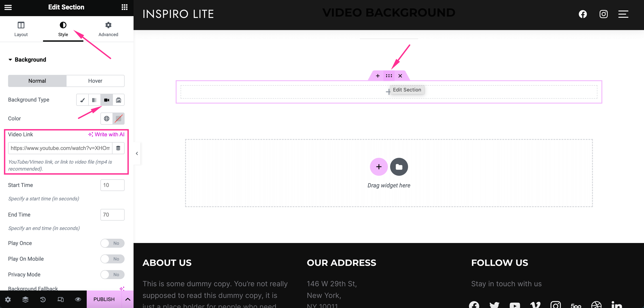Switch to the Layout tab

click(x=21, y=28)
